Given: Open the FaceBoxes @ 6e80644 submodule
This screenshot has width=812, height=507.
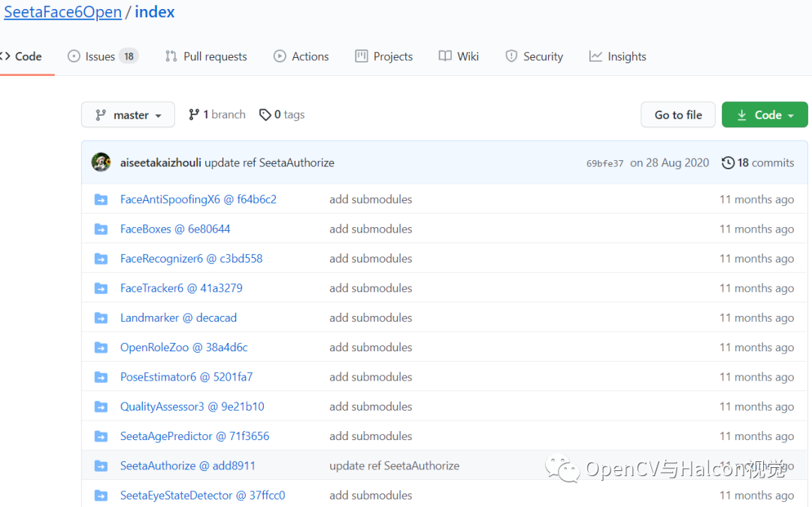Looking at the screenshot, I should tap(175, 229).
